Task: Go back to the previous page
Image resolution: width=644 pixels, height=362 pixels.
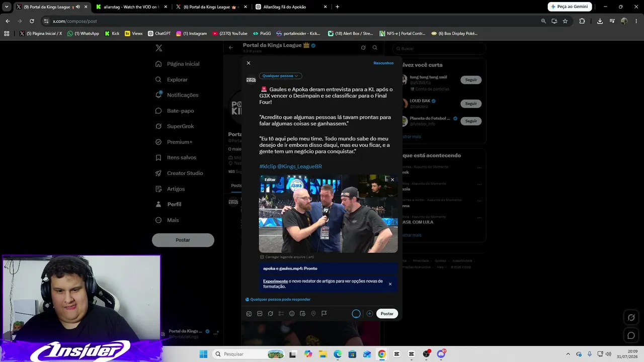Action: [8, 21]
